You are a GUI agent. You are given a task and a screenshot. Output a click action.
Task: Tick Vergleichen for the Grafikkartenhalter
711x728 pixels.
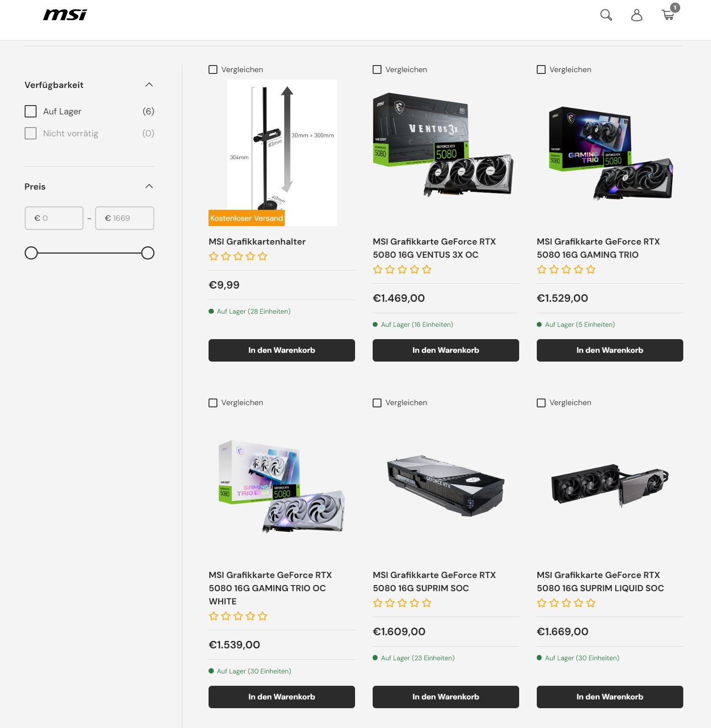tap(213, 70)
